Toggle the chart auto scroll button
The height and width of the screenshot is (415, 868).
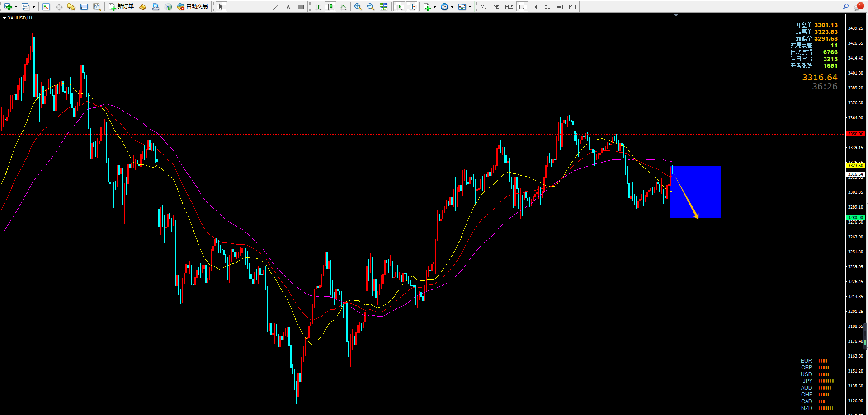399,7
